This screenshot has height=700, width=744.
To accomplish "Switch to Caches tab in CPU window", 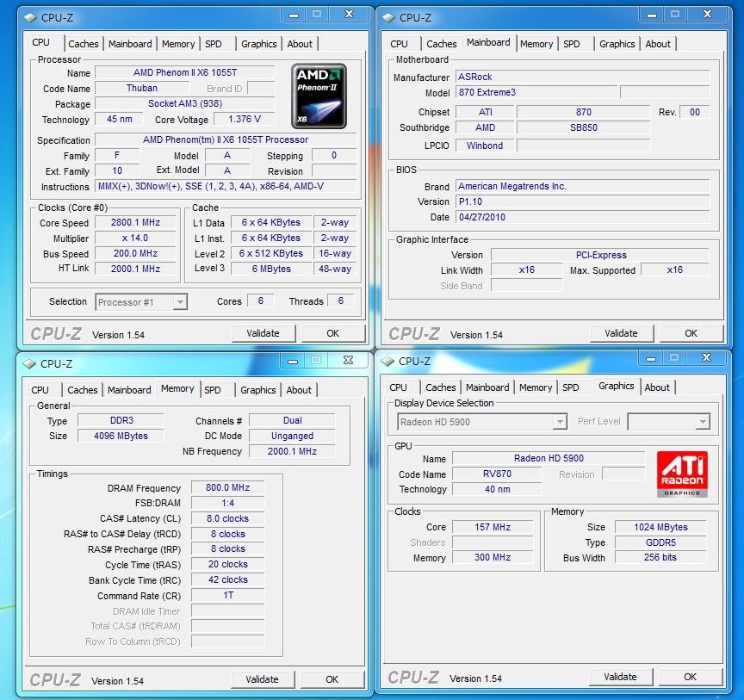I will click(x=83, y=44).
